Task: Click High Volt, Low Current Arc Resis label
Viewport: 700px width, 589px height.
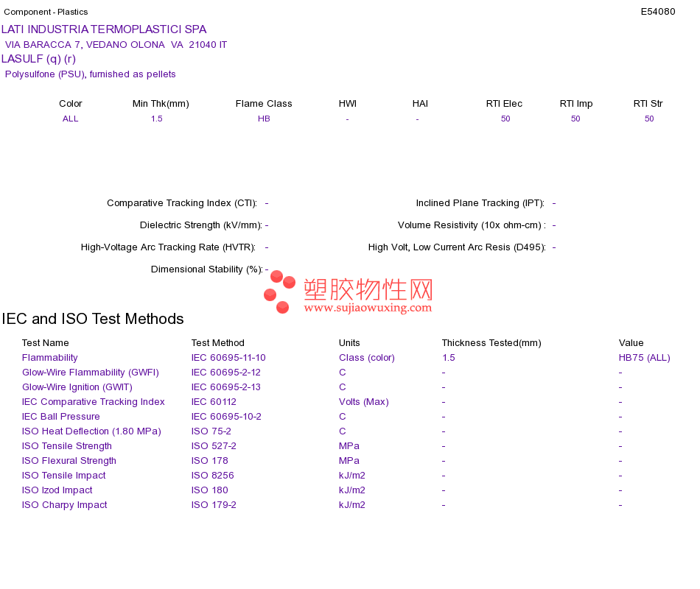Action: point(457,247)
